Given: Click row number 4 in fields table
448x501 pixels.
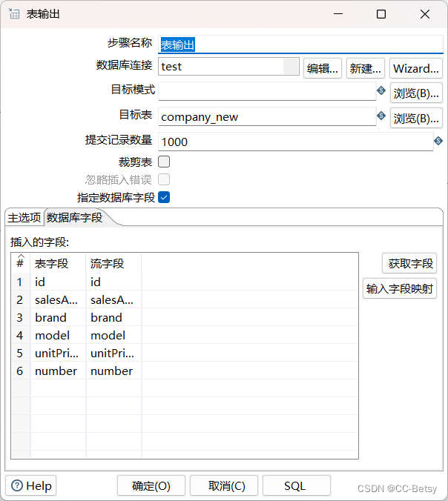Looking at the screenshot, I should [21, 335].
